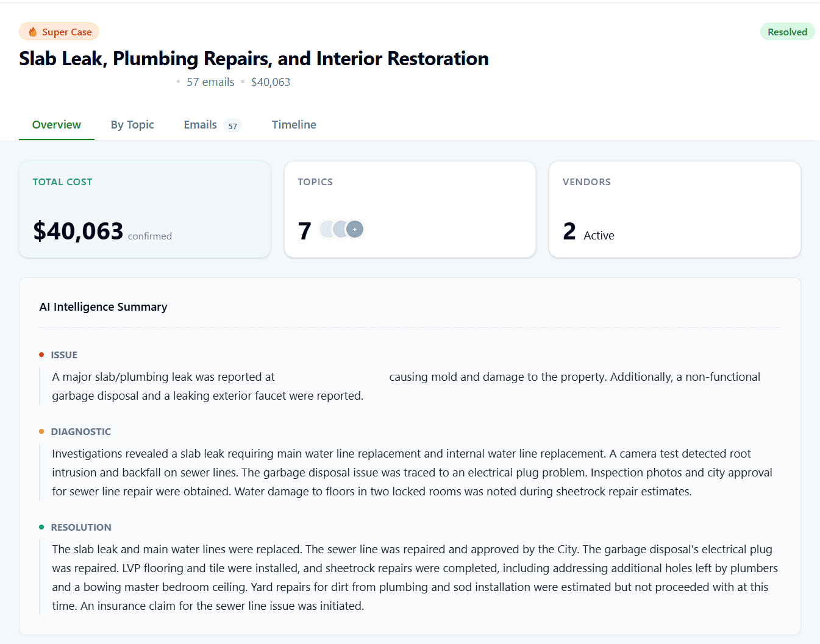
Task: Open the Total Cost card
Action: (x=144, y=210)
